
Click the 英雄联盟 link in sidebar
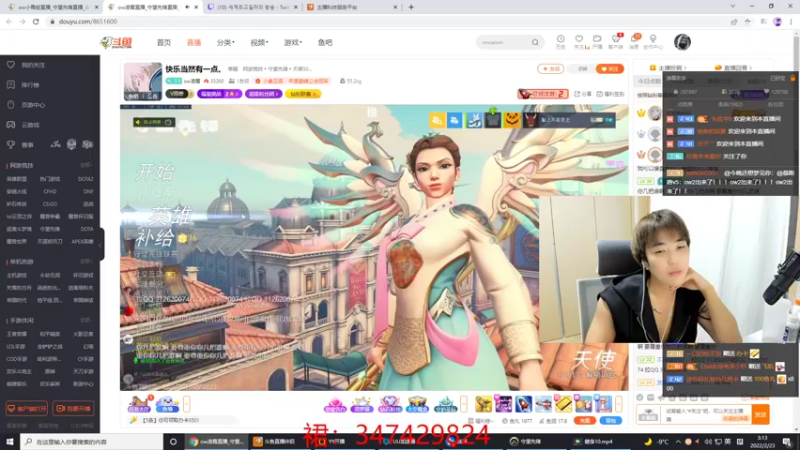tap(16, 179)
